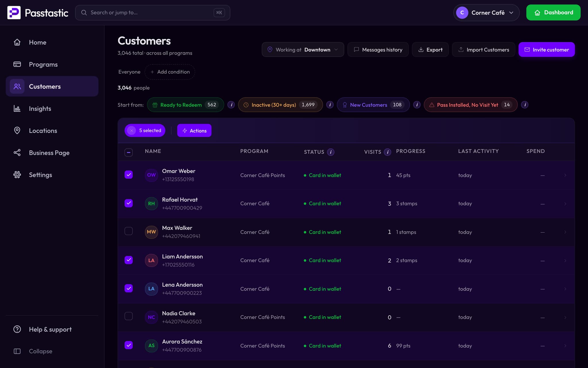
Task: Open info icon next to Ready to Redeem
Action: point(231,105)
